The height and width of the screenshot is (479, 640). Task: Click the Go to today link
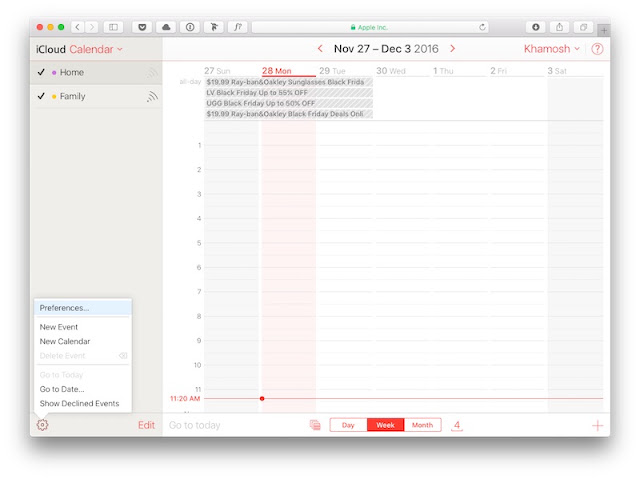tap(195, 425)
